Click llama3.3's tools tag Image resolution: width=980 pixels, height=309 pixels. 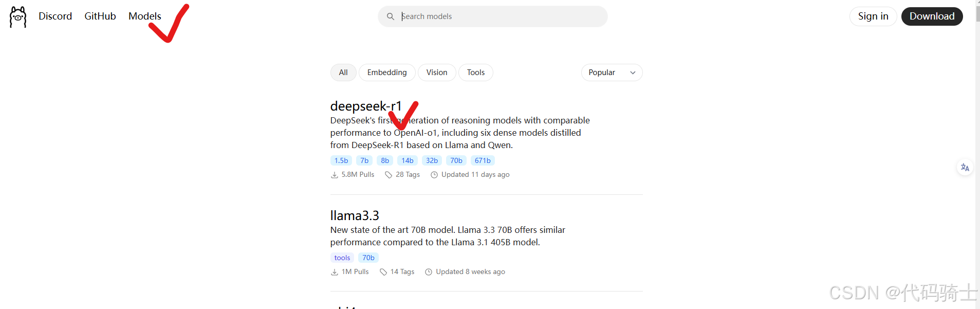342,258
